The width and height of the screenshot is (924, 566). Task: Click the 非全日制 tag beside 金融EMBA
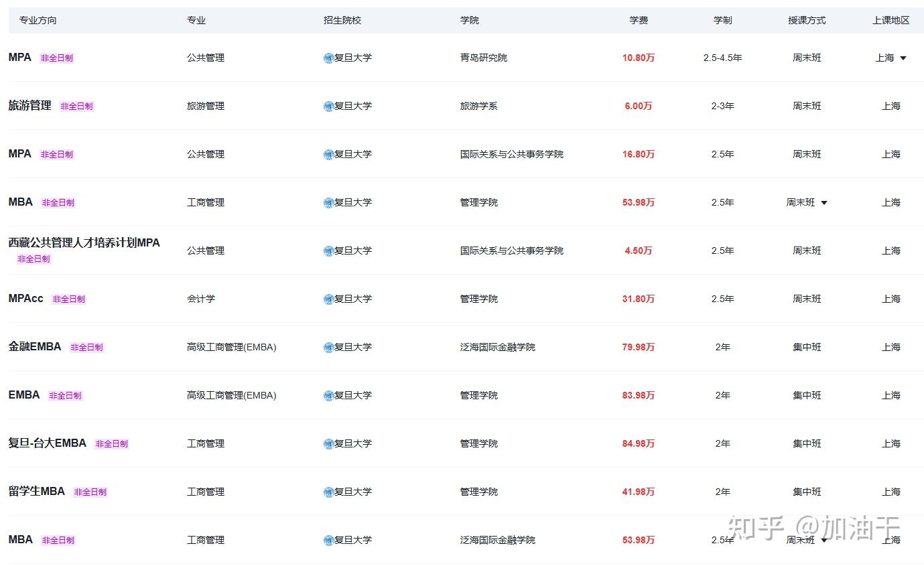(87, 348)
